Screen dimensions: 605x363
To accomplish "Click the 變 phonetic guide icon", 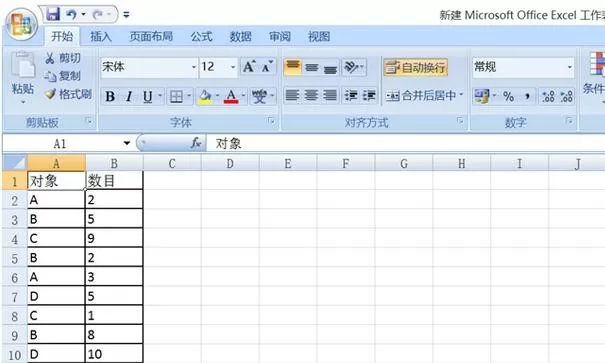I will 260,96.
